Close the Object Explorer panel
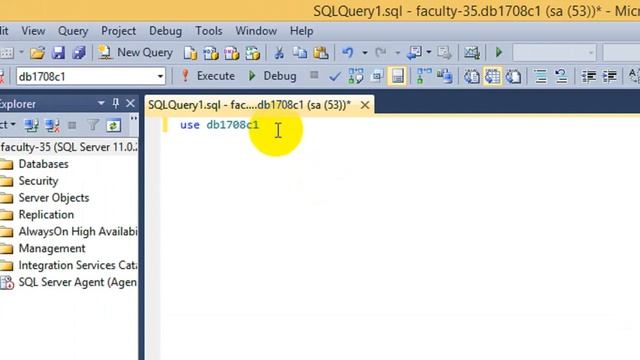640x360 pixels. 130,104
